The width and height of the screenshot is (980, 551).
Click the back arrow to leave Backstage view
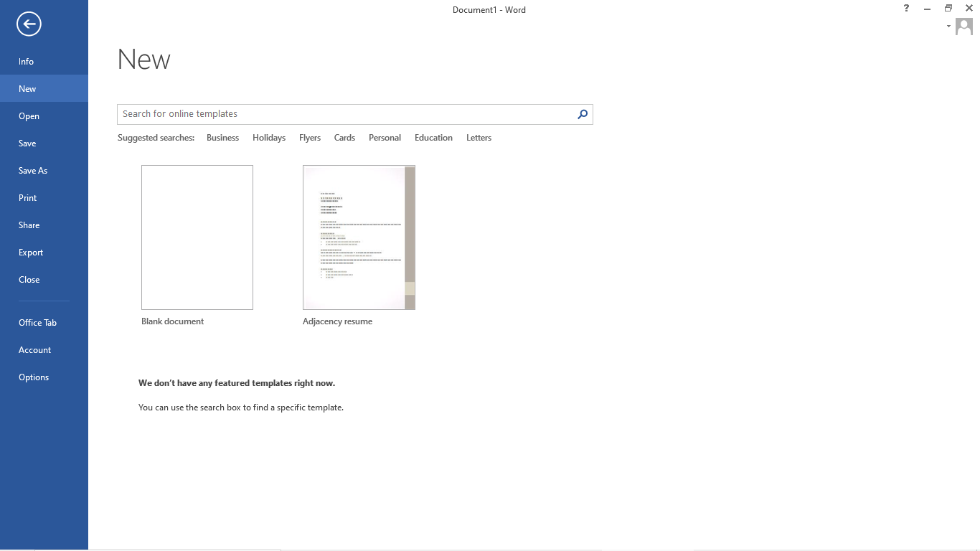(28, 24)
